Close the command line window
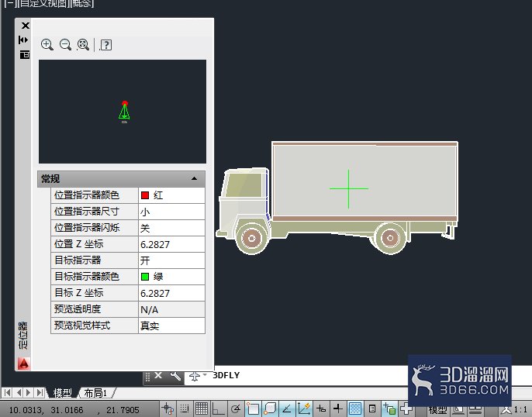 [x=158, y=375]
